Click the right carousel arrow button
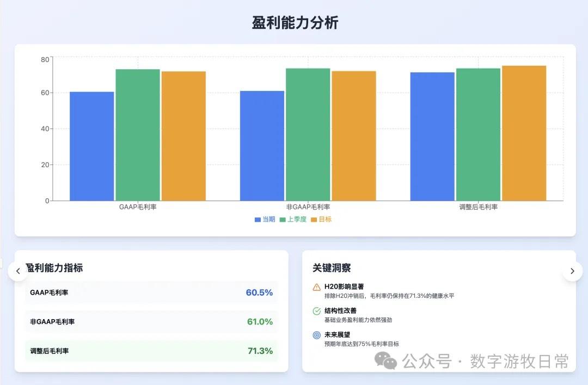The image size is (588, 385). pyautogui.click(x=572, y=271)
